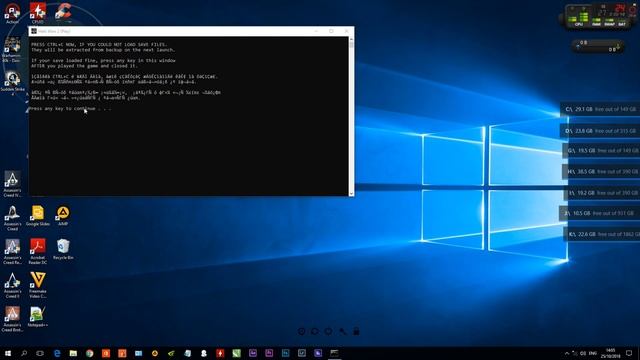Click the G:\ 19.5 GB drive gadget
Screen dimensions: 640x360
click(x=602, y=151)
